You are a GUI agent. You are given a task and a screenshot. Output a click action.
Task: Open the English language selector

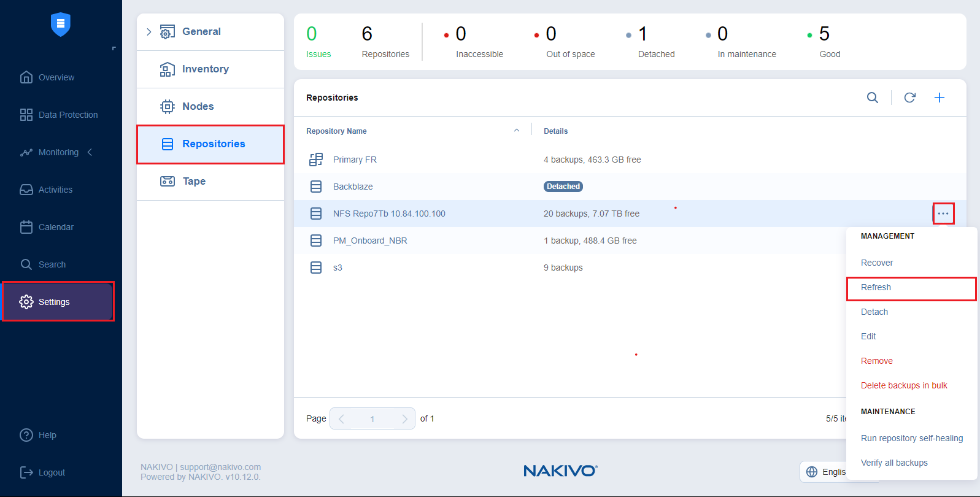824,472
